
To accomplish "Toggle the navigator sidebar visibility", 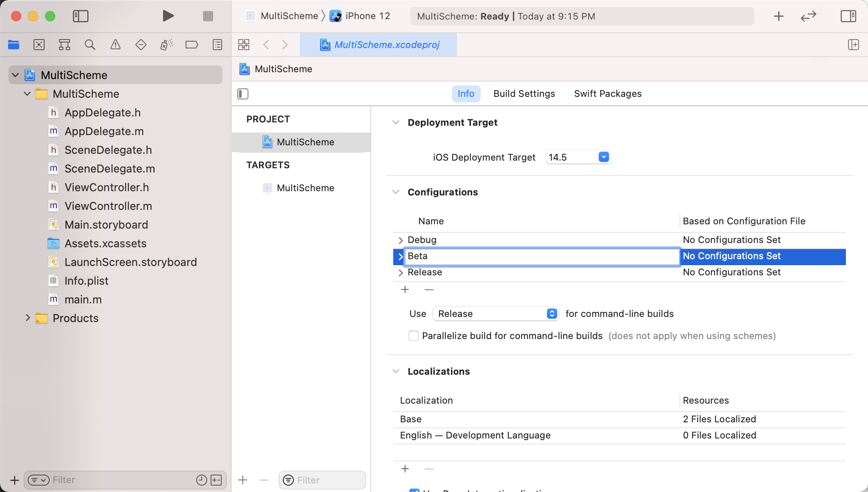I will [x=81, y=16].
